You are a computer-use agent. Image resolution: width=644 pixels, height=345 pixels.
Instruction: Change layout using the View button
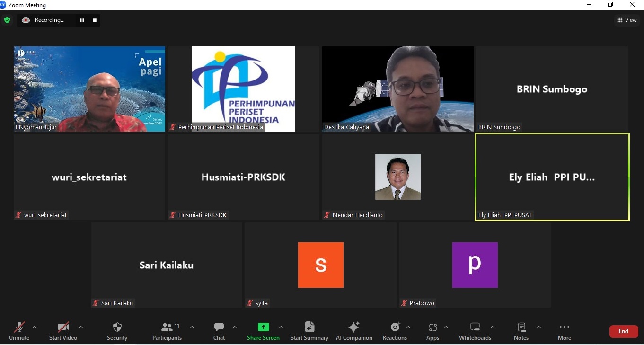(x=627, y=20)
